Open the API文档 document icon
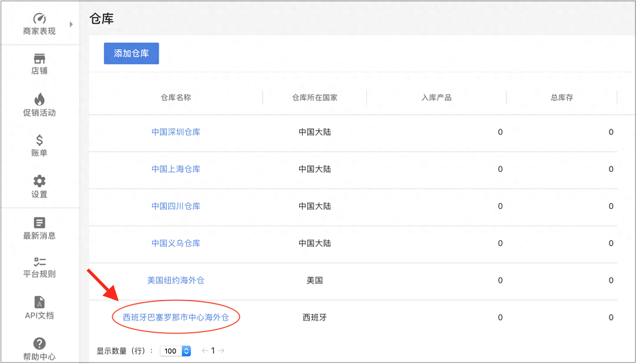636x364 pixels. point(39,302)
